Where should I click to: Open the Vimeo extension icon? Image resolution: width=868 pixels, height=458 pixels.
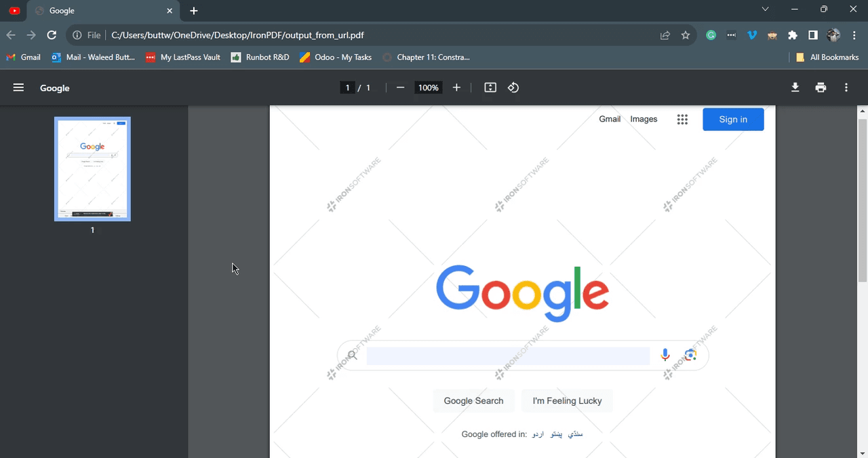click(x=751, y=35)
